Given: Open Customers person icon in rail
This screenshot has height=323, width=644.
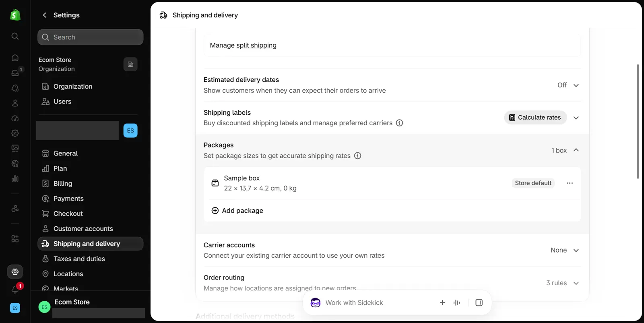Looking at the screenshot, I should click(x=15, y=103).
